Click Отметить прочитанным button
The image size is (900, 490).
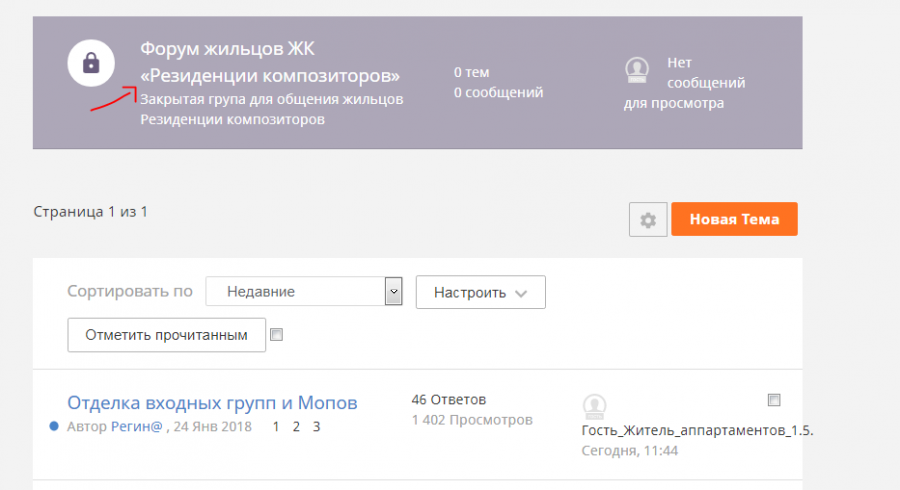point(166,335)
